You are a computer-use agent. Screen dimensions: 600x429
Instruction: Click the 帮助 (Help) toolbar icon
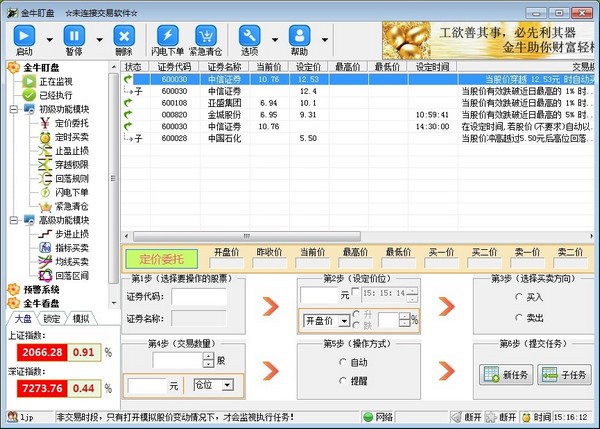[x=299, y=36]
